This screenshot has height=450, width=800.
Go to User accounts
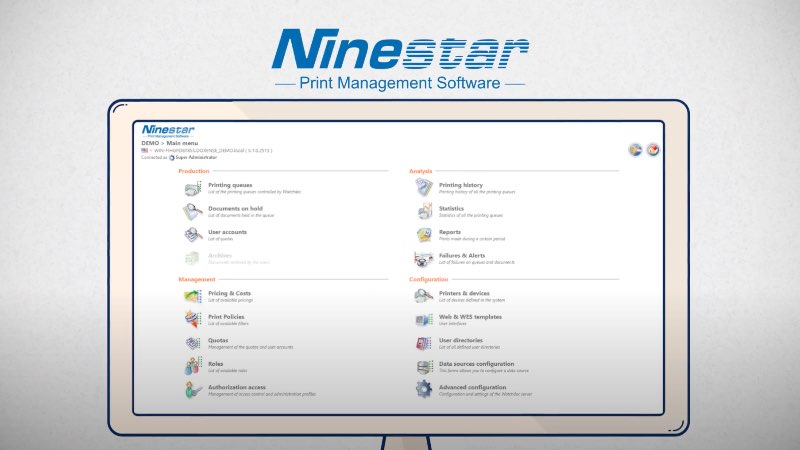[x=228, y=232]
